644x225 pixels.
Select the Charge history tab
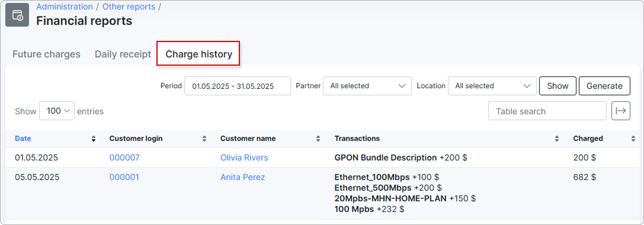pos(199,54)
